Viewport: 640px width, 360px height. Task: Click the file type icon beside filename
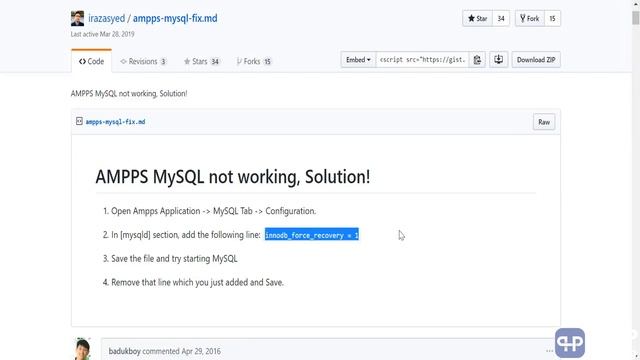click(79, 121)
